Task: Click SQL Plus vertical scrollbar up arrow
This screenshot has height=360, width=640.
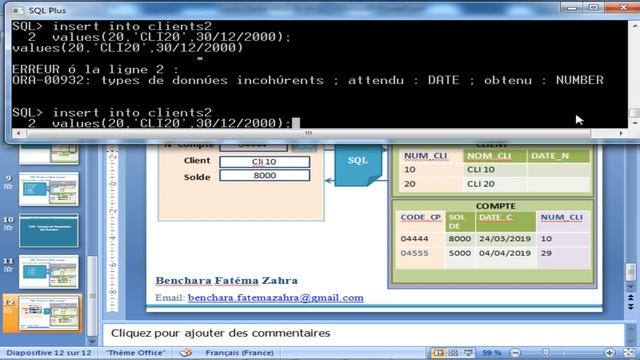Action: coord(634,25)
